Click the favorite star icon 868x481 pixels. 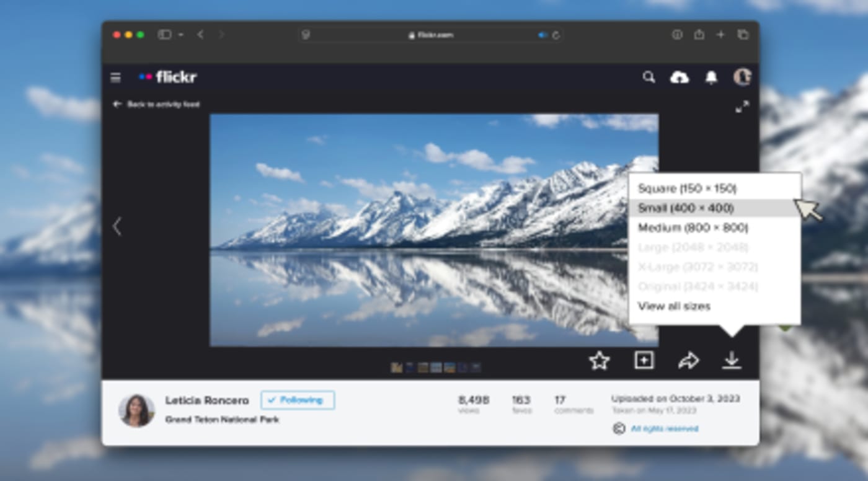pyautogui.click(x=599, y=361)
